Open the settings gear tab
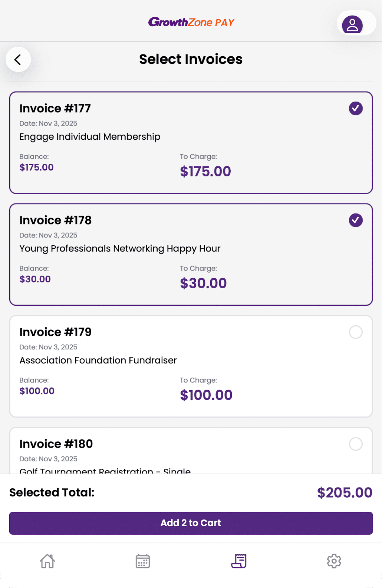This screenshot has height=588, width=382. click(334, 561)
